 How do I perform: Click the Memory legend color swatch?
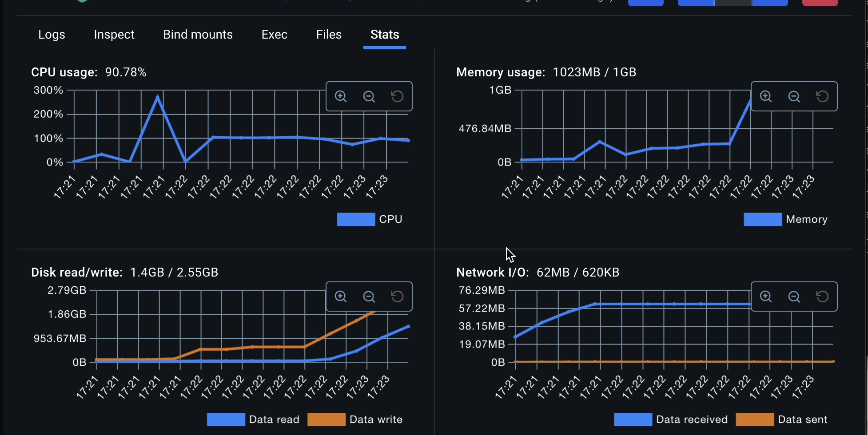click(x=763, y=219)
